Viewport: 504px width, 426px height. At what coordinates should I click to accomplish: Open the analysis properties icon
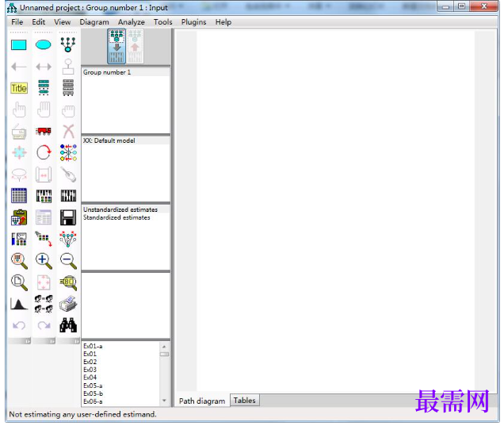(x=44, y=196)
